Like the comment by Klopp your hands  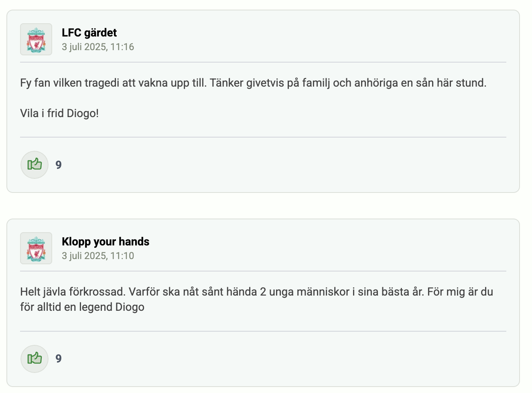pyautogui.click(x=35, y=359)
